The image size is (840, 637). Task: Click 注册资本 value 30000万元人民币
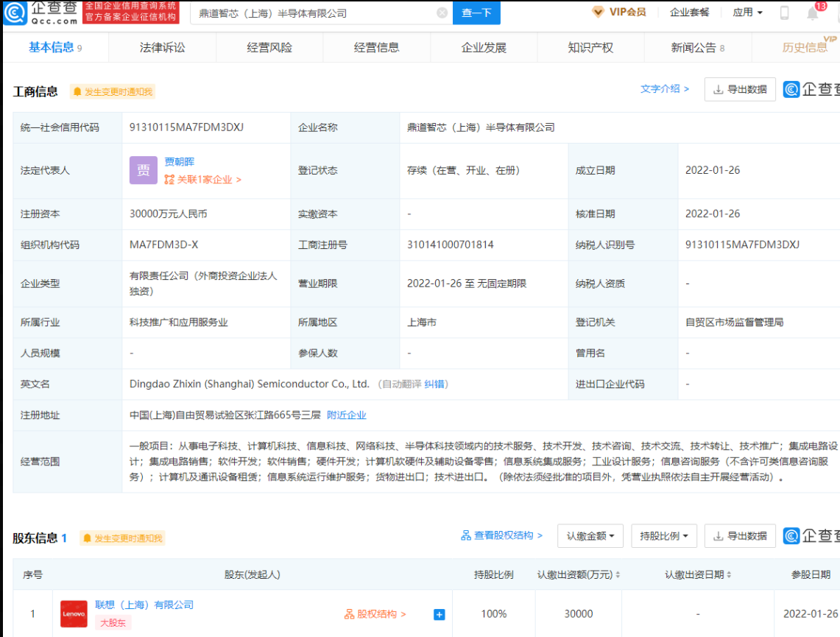tap(168, 214)
